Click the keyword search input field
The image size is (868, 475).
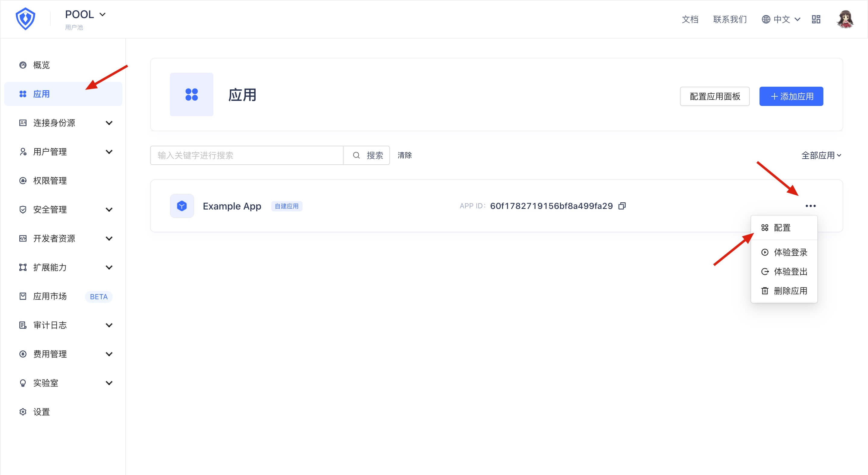(247, 155)
